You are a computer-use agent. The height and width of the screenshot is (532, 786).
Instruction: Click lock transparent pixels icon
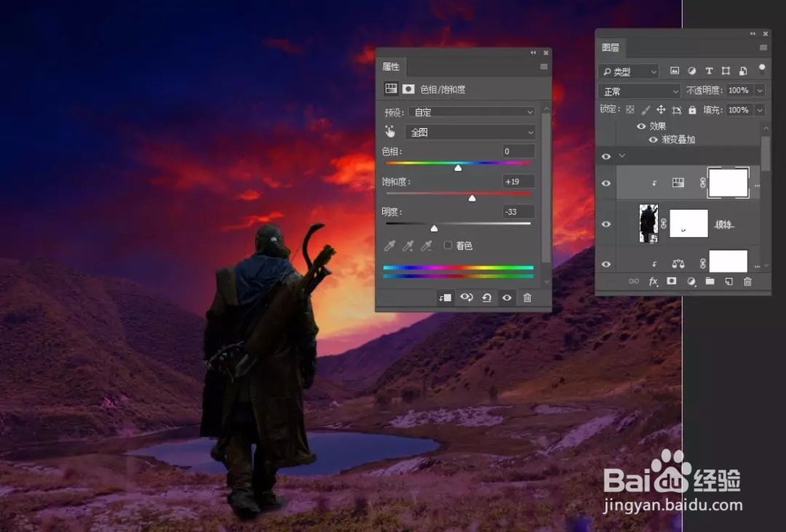click(630, 110)
